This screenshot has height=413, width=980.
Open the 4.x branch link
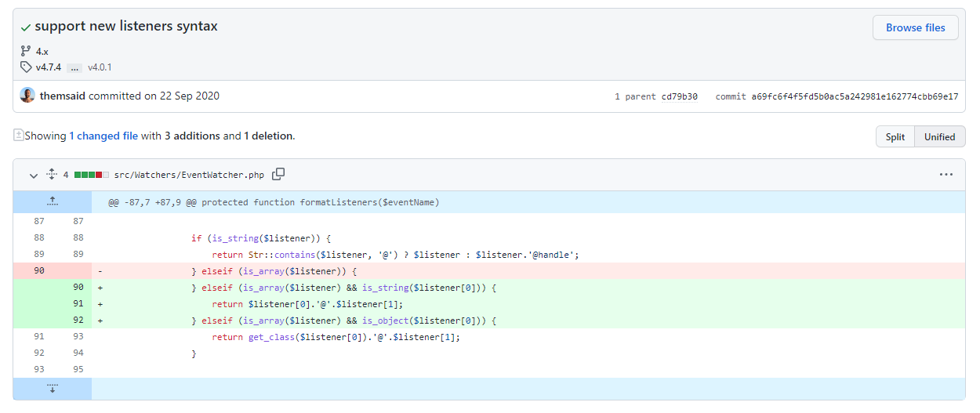[42, 51]
